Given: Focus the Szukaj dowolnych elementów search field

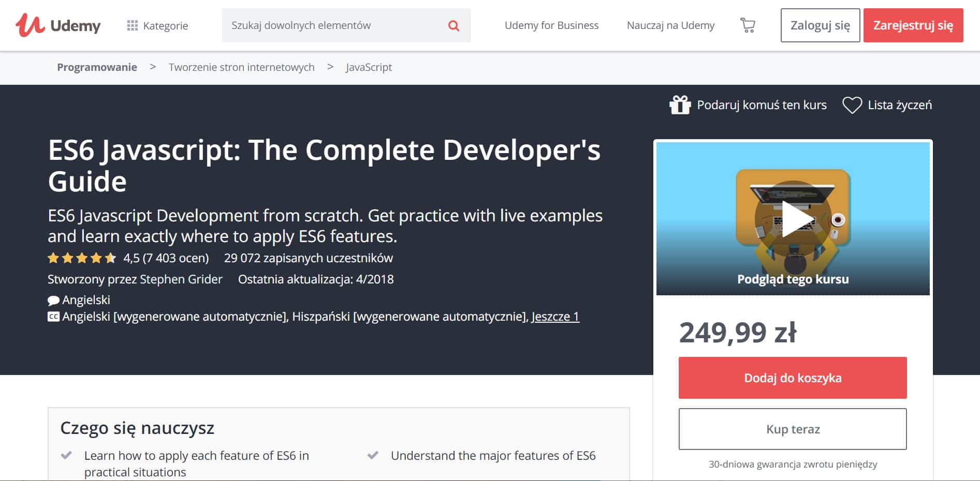Looking at the screenshot, I should (334, 25).
